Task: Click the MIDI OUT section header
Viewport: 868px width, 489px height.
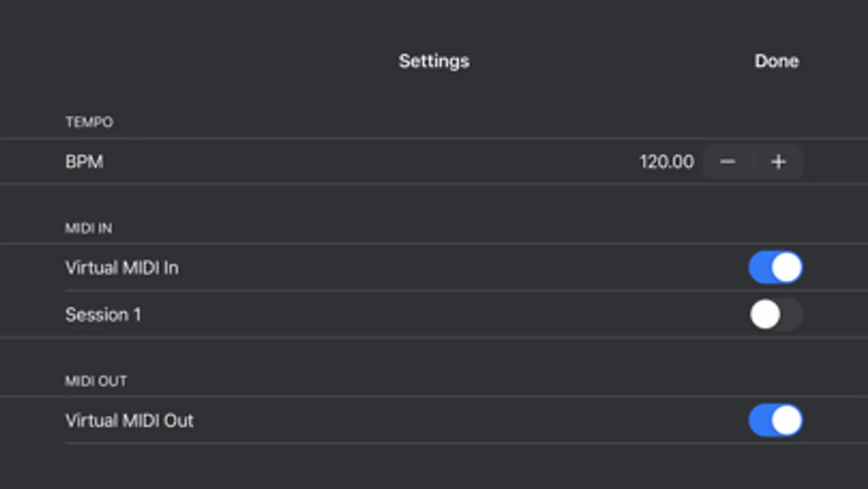Action: point(96,381)
